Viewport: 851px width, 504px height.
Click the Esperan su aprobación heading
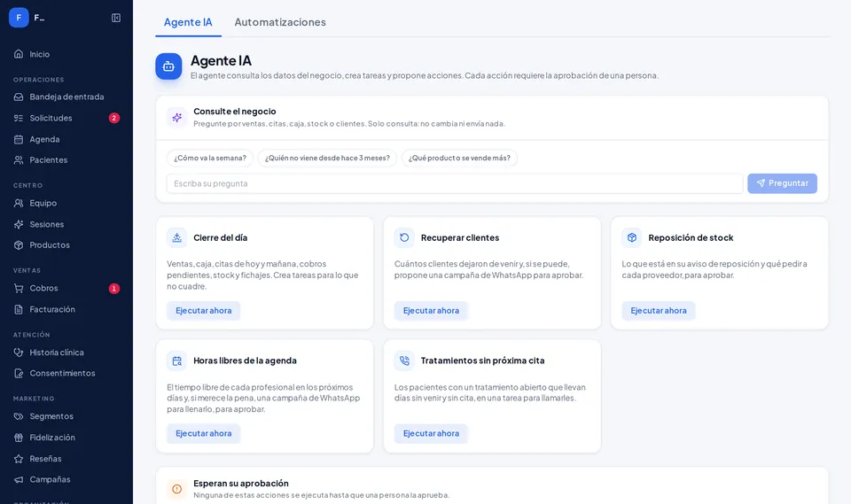pos(241,484)
